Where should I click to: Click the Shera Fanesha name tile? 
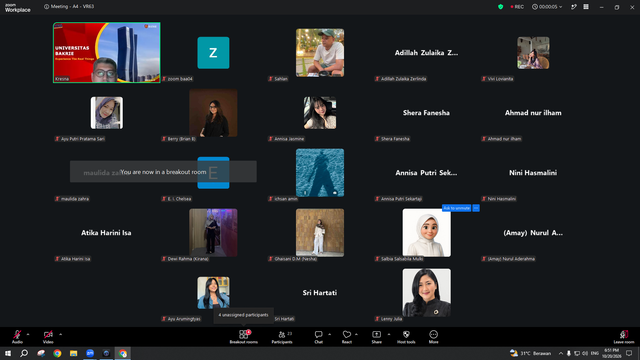(426, 113)
